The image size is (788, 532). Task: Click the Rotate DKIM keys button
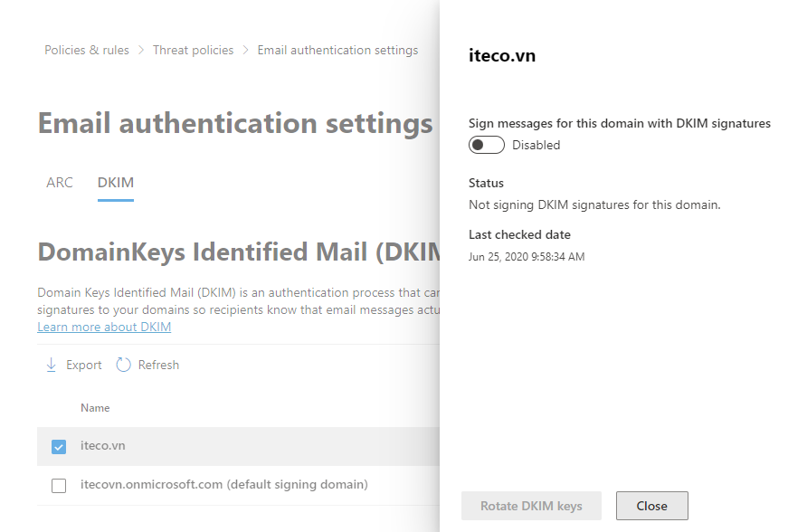tap(531, 505)
